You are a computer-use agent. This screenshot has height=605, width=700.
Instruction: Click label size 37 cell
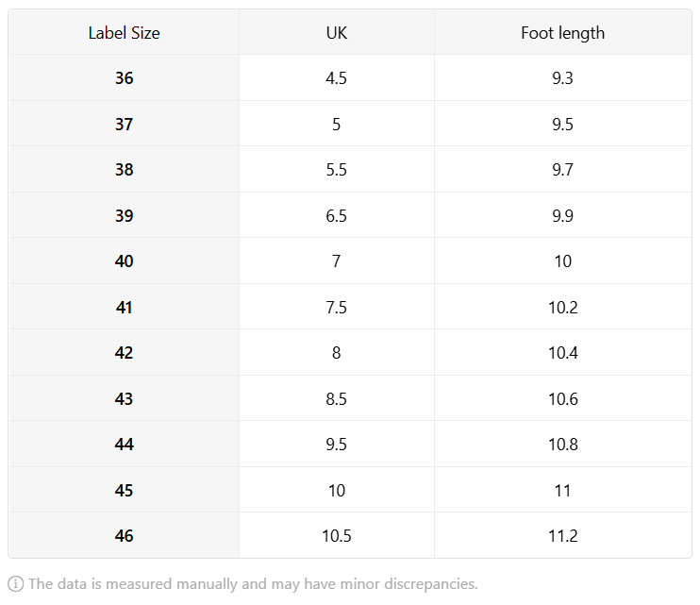point(124,124)
